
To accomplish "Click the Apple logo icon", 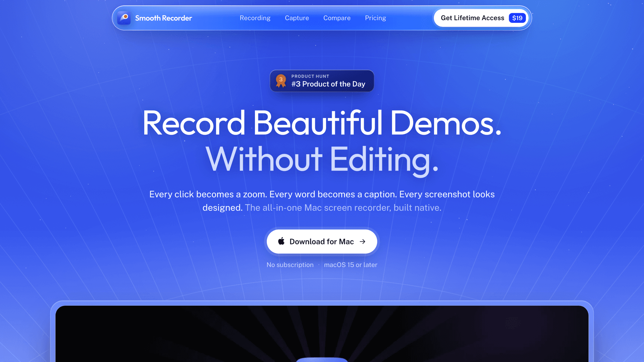I will (281, 241).
